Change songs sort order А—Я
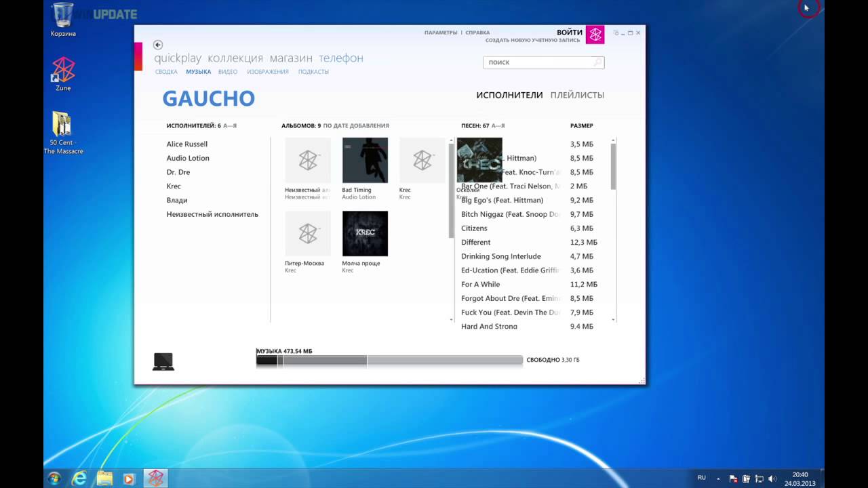868x488 pixels. tap(498, 126)
